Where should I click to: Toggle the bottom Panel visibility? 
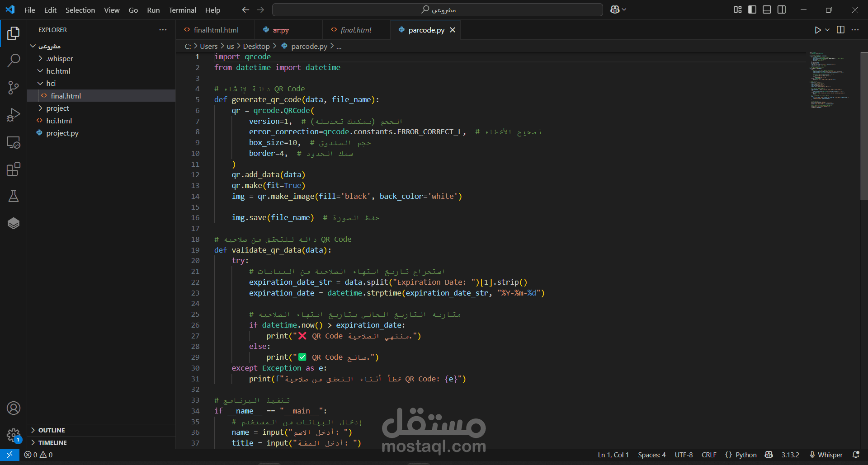767,9
